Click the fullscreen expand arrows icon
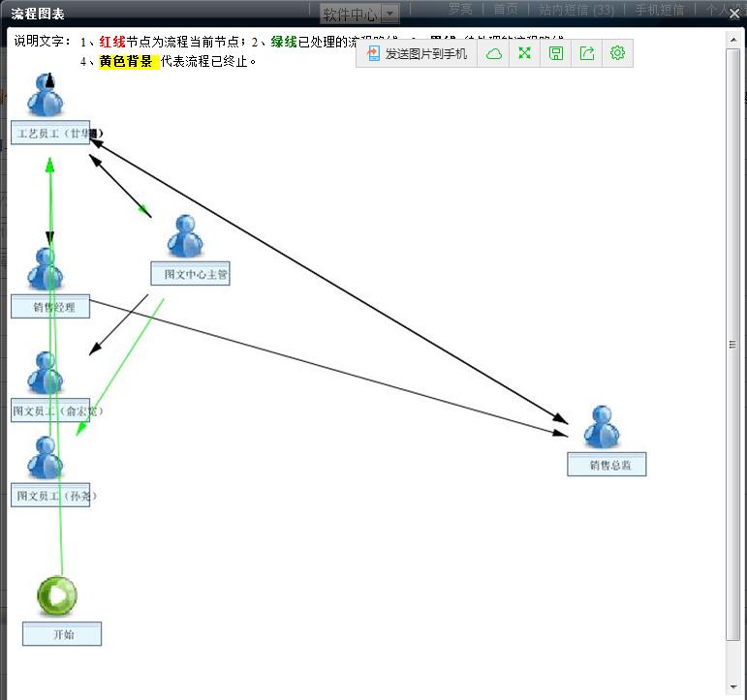Image resolution: width=747 pixels, height=700 pixels. (524, 53)
